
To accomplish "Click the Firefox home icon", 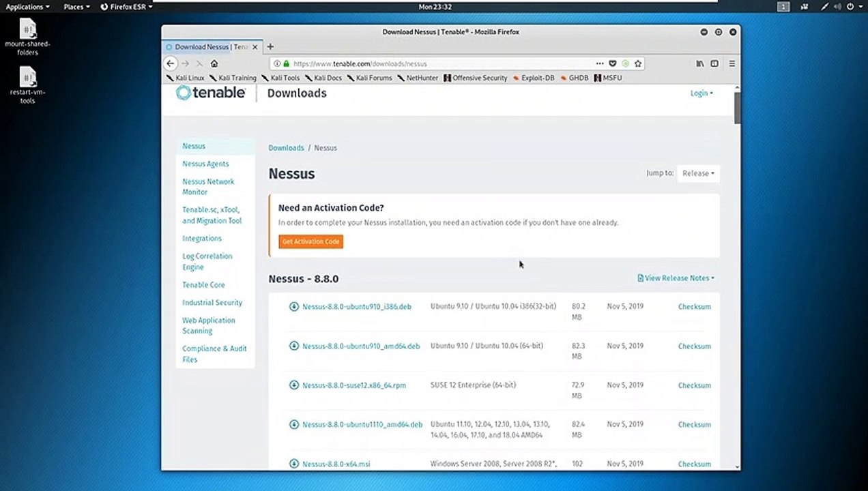I will (x=214, y=63).
